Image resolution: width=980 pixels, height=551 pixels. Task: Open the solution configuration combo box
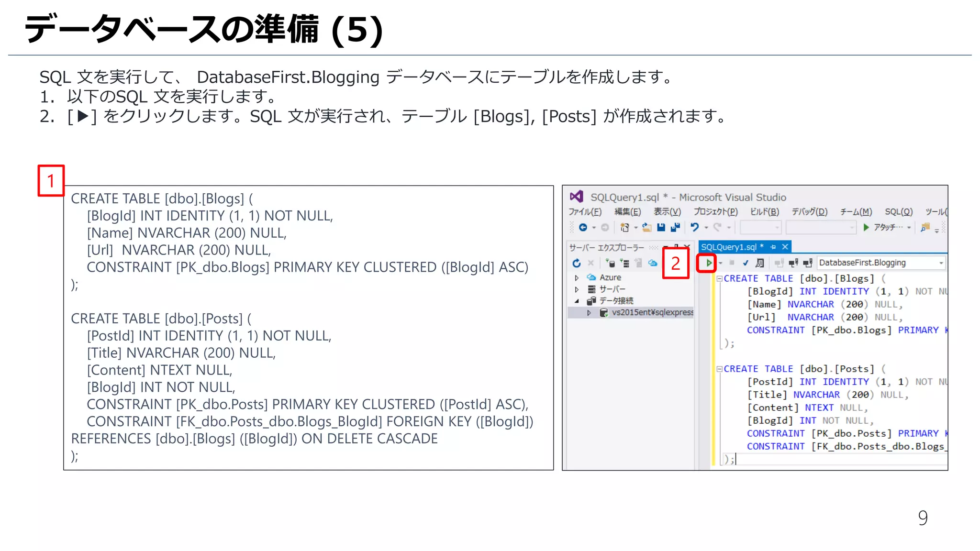761,228
